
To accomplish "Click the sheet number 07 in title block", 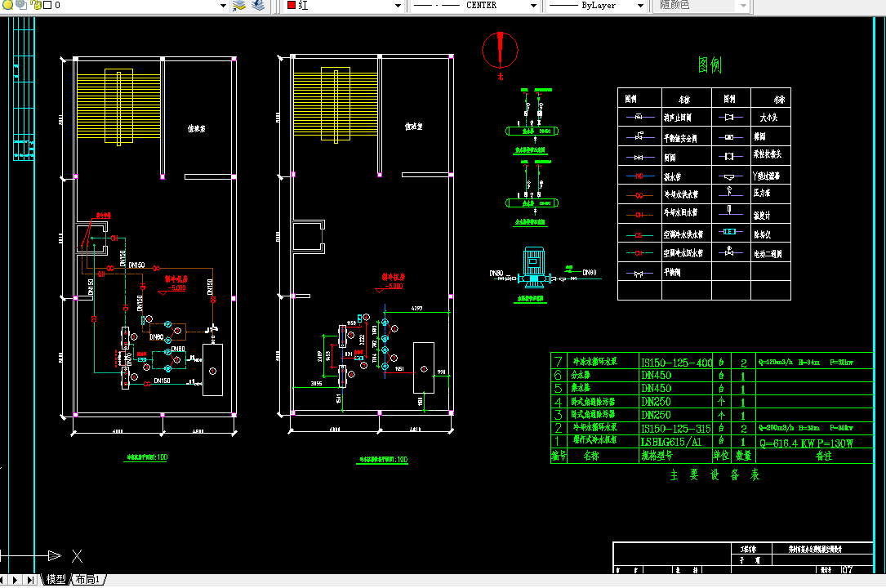I will tap(847, 569).
